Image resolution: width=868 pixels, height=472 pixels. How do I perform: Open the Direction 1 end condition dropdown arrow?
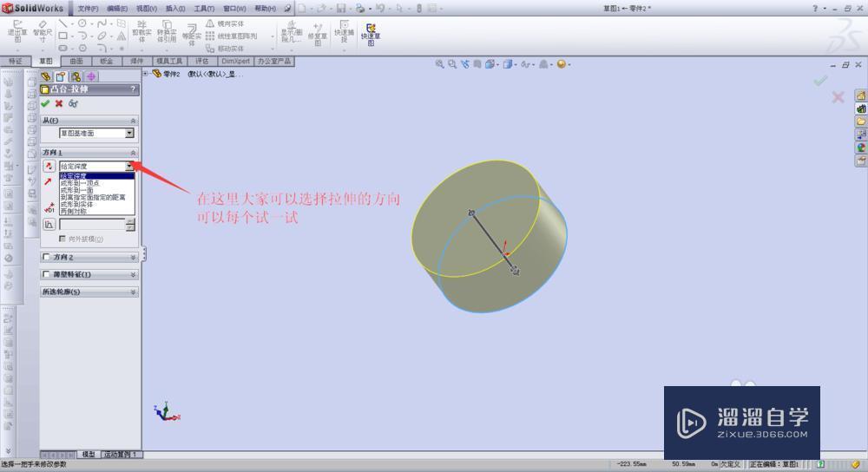pos(129,166)
